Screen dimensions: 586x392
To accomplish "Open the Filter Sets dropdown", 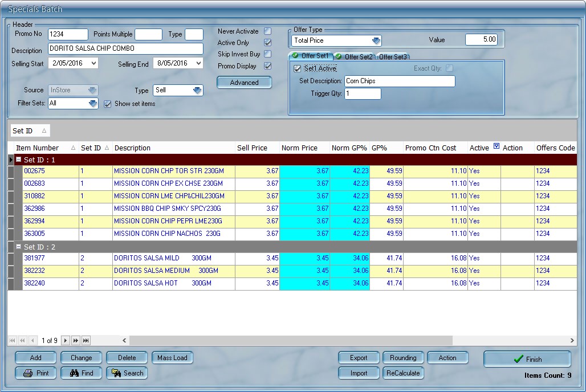I will (93, 103).
